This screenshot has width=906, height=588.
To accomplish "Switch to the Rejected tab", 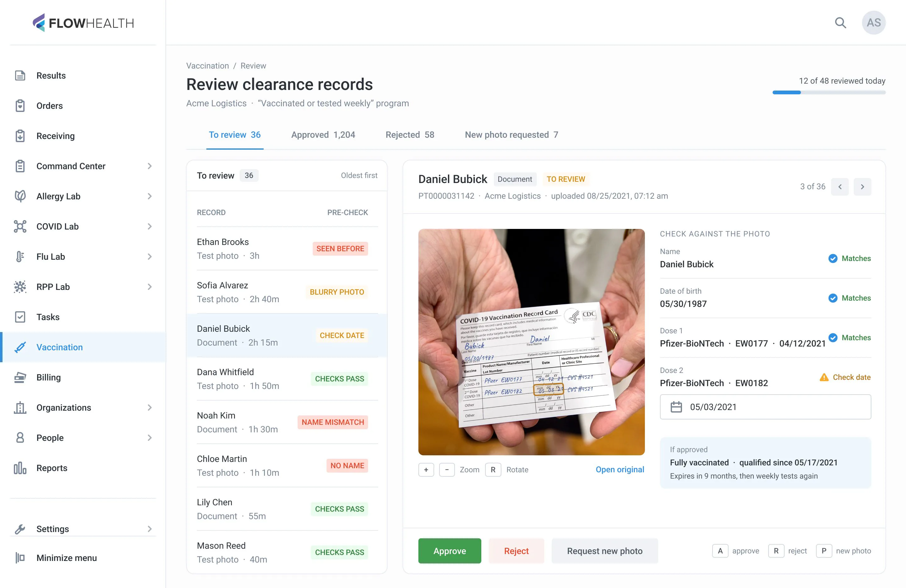I will [410, 135].
